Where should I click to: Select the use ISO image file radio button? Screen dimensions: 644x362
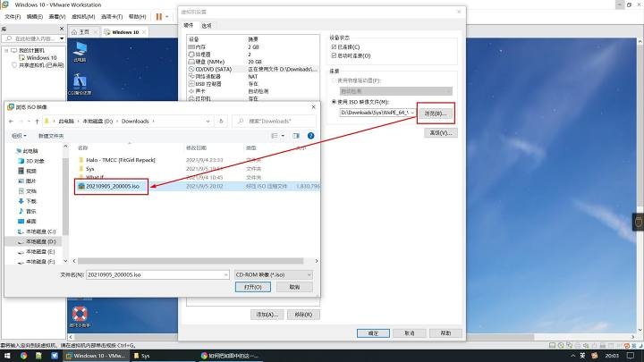click(x=334, y=102)
